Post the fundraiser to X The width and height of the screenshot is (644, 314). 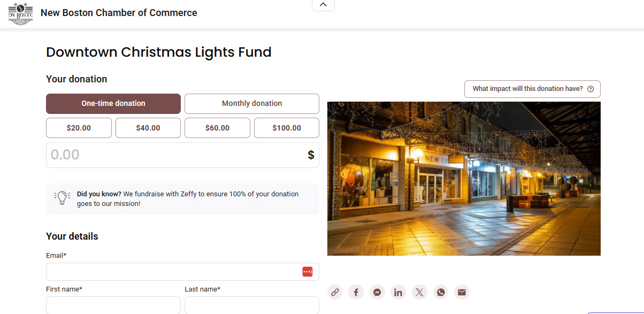coord(419,292)
